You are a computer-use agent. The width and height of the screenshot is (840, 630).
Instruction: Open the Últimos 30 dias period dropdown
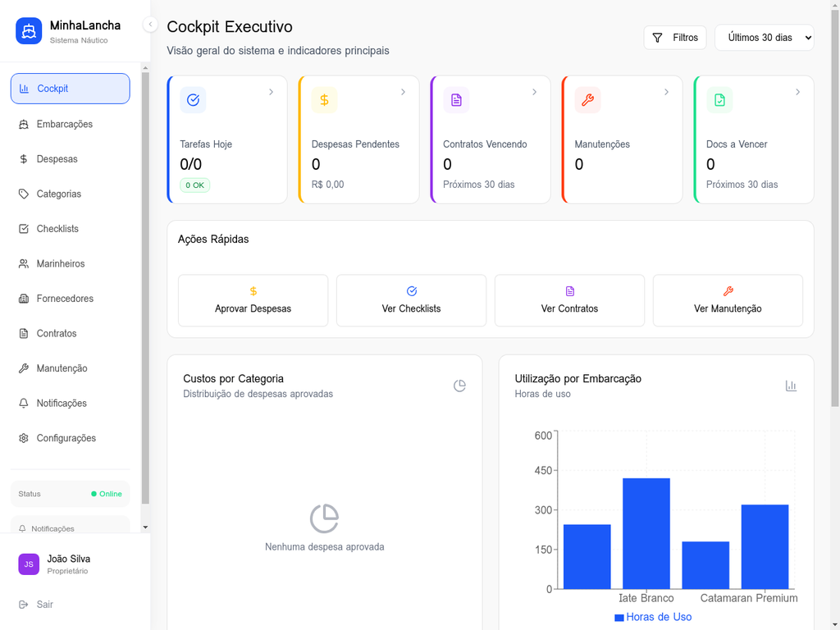(x=764, y=38)
